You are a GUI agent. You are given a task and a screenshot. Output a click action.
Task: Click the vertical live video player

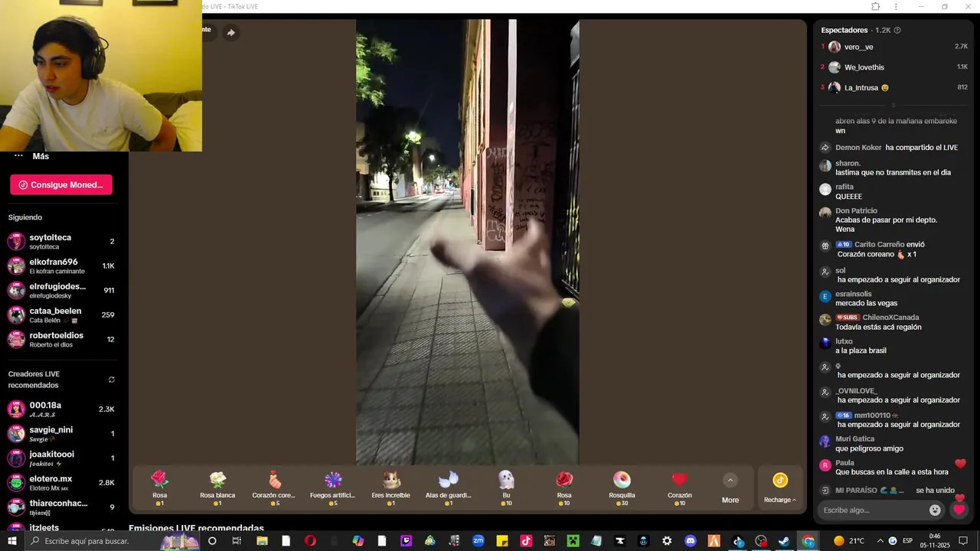467,242
